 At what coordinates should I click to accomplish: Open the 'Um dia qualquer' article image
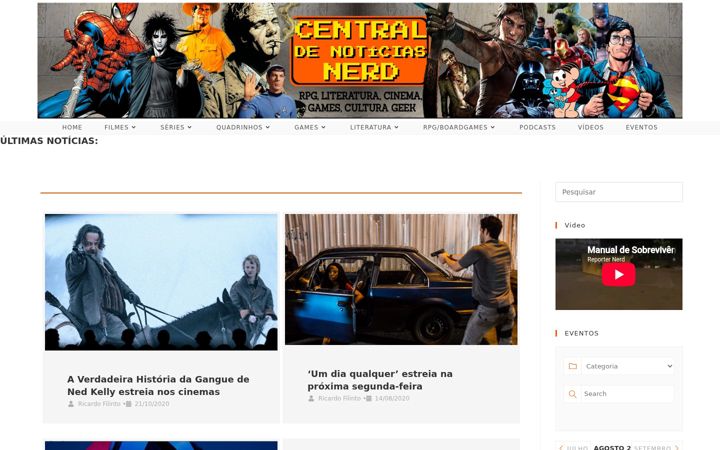coord(401,279)
